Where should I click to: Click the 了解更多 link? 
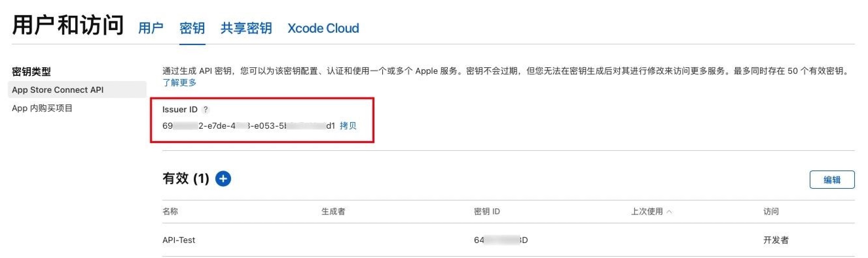pos(179,82)
